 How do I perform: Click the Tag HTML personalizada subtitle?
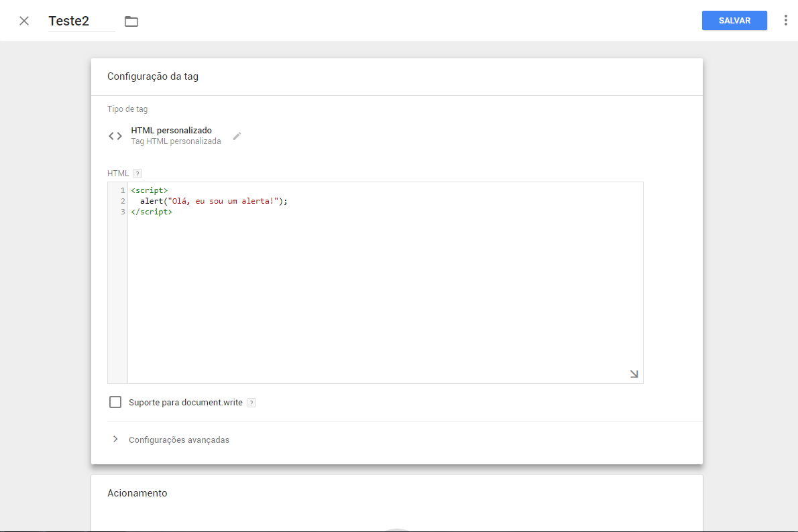[176, 141]
